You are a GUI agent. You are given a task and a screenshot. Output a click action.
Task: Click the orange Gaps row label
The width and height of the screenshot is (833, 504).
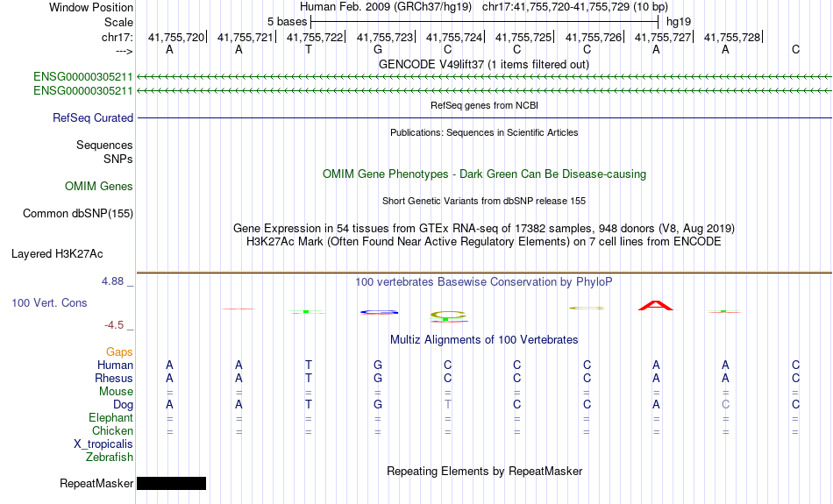click(x=119, y=352)
